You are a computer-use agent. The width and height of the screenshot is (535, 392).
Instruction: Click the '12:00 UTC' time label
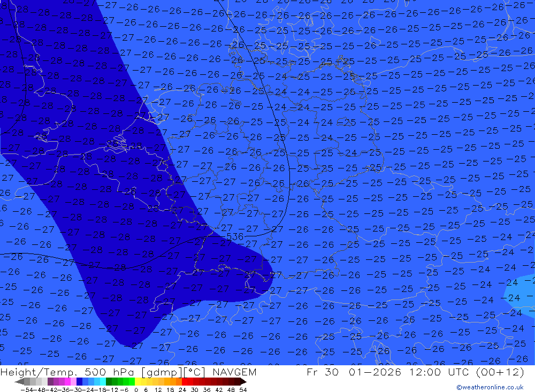click(x=440, y=372)
